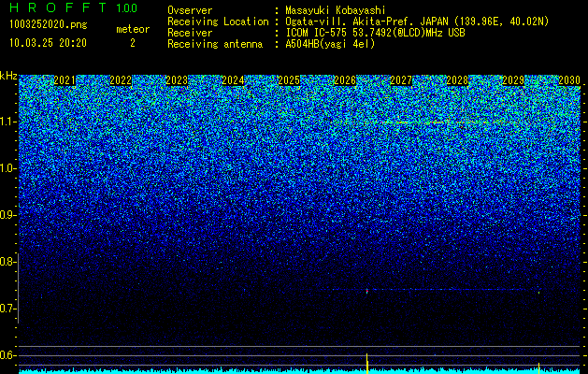This screenshot has width=588, height=374.
Task: Click the 2025 time marker
Action: click(289, 80)
